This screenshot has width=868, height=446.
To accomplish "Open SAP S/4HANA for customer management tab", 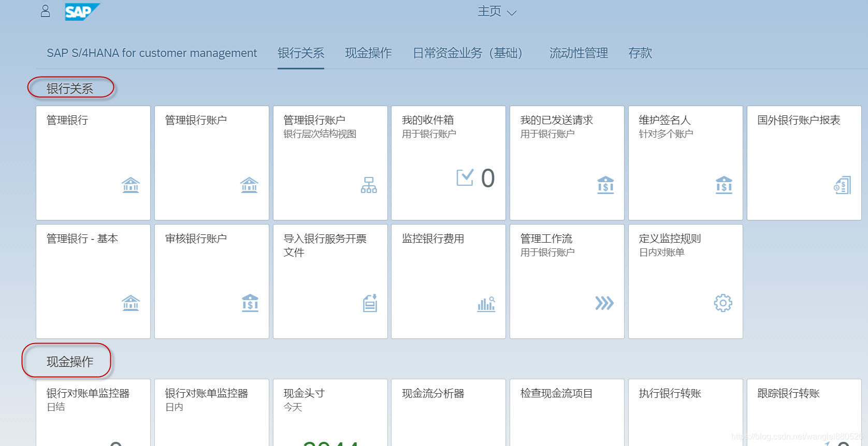I will pos(152,53).
